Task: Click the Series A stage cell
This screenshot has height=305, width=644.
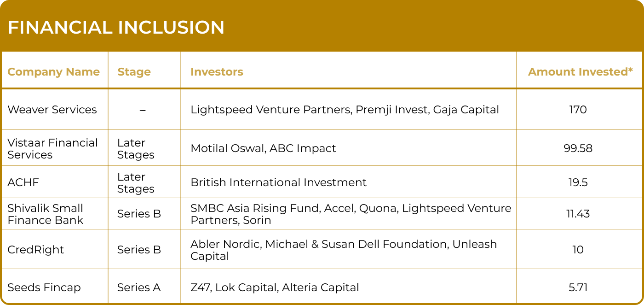Action: 139,287
